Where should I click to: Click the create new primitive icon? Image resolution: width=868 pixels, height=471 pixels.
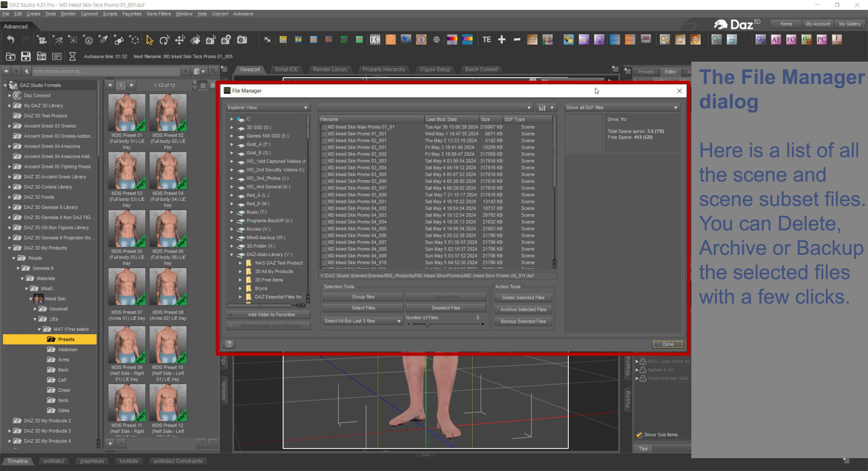[x=118, y=40]
